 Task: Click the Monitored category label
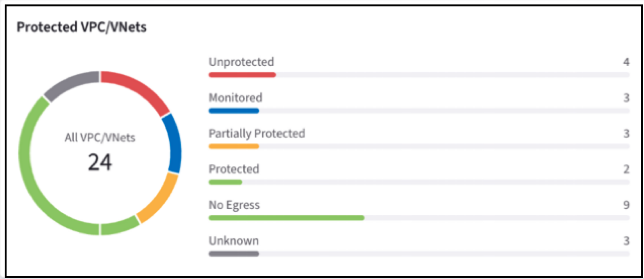pyautogui.click(x=235, y=98)
